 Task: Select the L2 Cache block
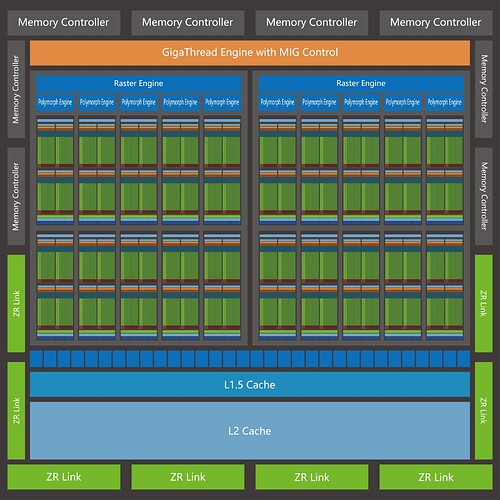[x=250, y=431]
